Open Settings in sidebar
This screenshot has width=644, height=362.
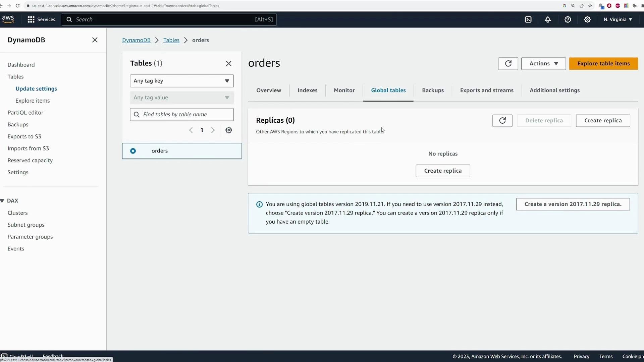click(18, 172)
